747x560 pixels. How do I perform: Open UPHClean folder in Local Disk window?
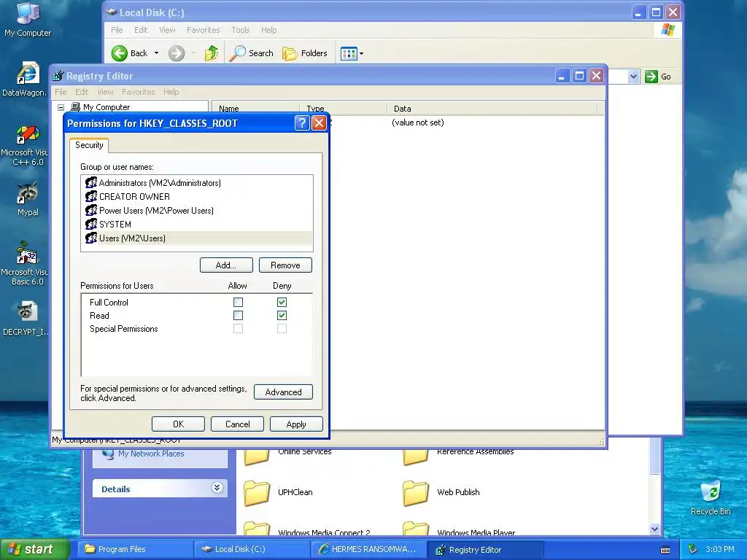coord(278,492)
